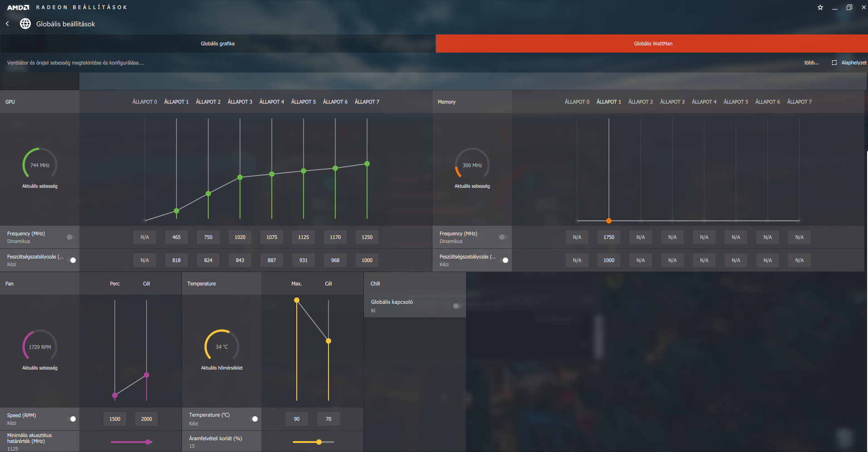The height and width of the screenshot is (452, 868).
Task: Click GPU ÁLLAPOT 1 frequency field 465
Action: pyautogui.click(x=177, y=237)
